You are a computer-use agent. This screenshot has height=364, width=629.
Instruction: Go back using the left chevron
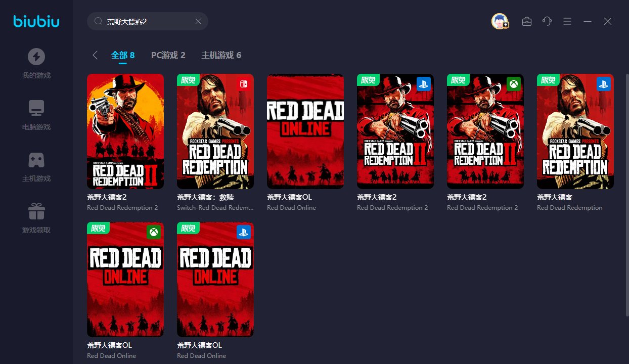point(95,55)
